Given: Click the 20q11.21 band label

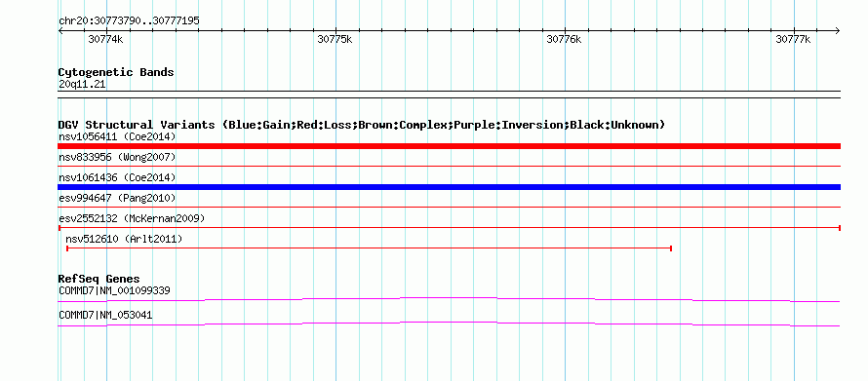Looking at the screenshot, I should click(82, 85).
